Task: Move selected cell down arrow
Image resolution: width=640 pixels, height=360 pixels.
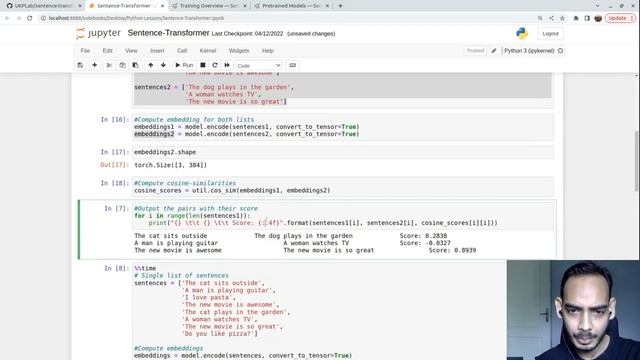Action: [163, 65]
